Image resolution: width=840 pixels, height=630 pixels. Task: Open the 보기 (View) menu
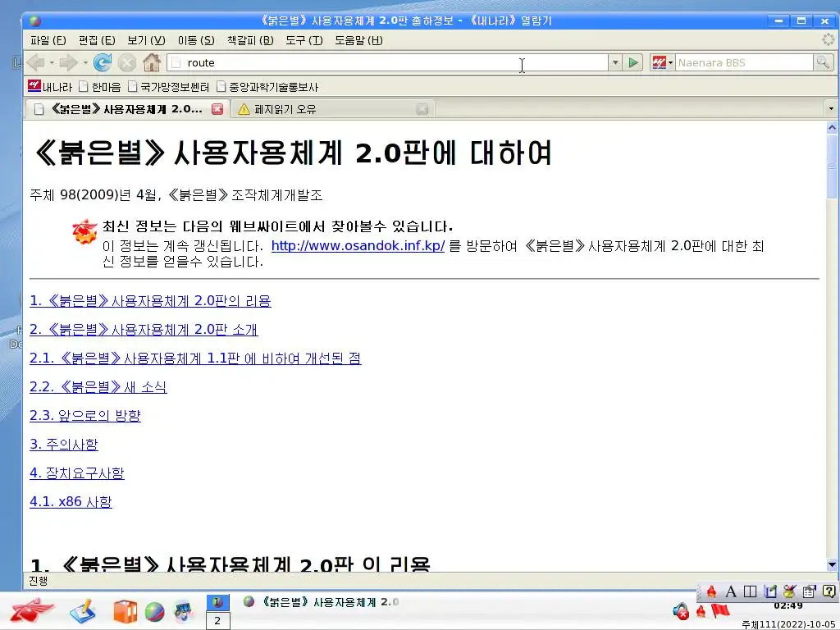[146, 40]
